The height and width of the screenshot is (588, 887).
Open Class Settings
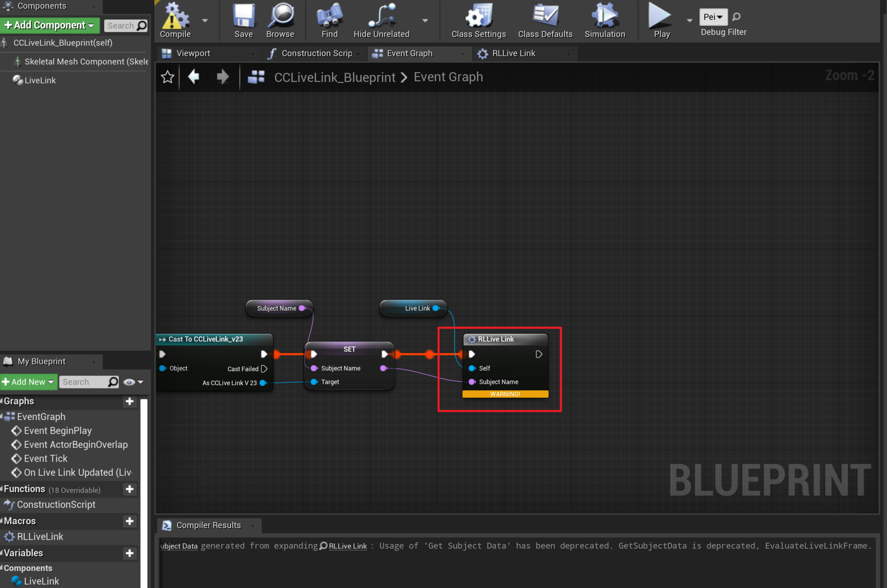pos(479,20)
